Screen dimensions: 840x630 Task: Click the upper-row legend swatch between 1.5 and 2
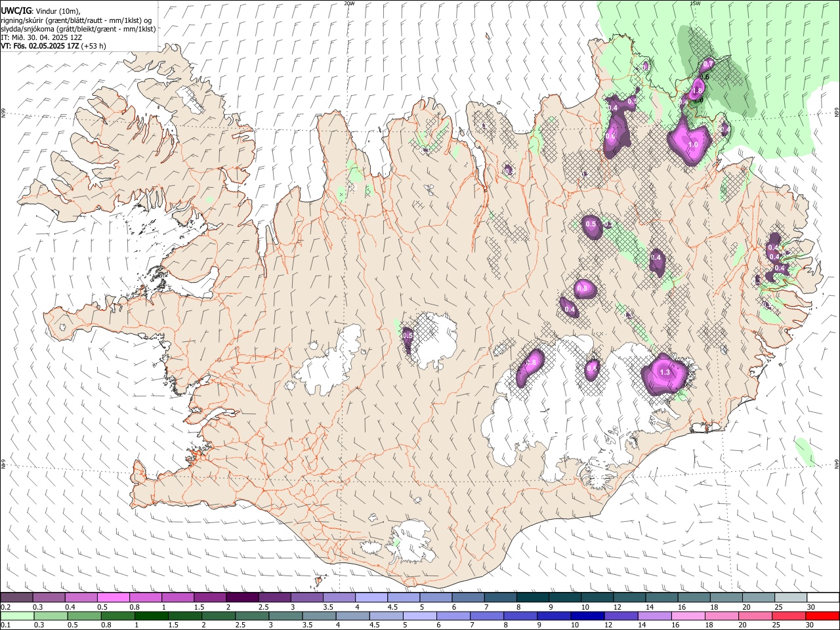210,598
